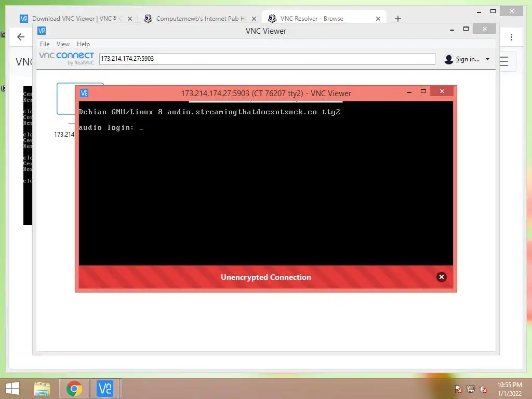Open File Explorer from the taskbar
532x399 pixels.
coord(42,389)
